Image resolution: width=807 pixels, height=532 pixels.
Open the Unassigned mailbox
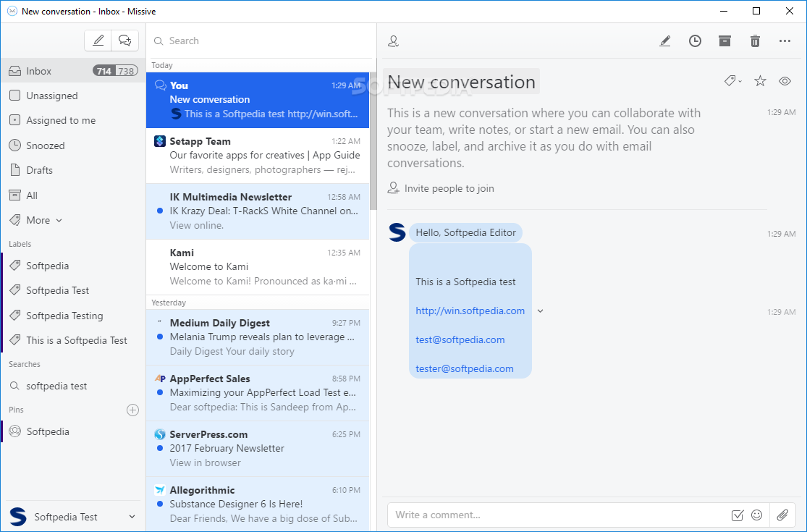73,96
